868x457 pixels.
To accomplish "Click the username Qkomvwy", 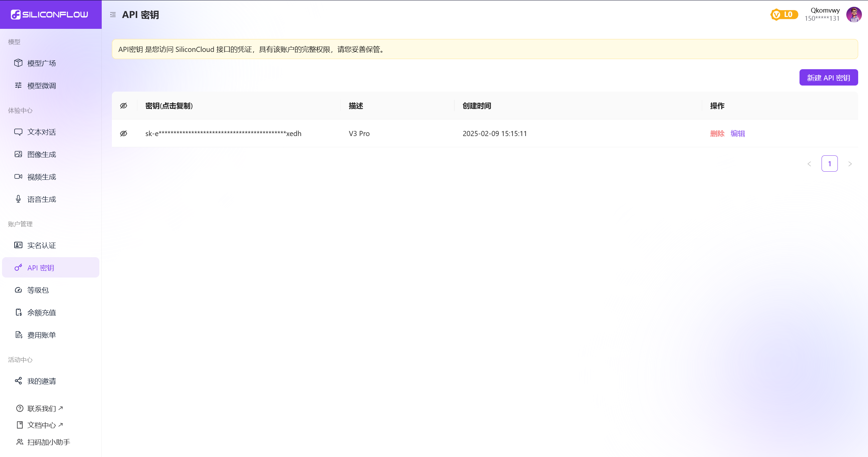I will [x=825, y=10].
